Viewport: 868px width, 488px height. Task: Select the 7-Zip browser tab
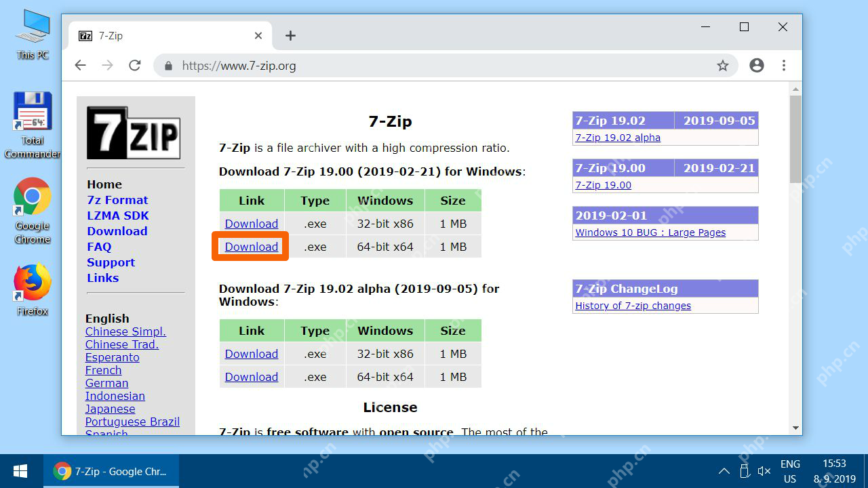tap(170, 36)
